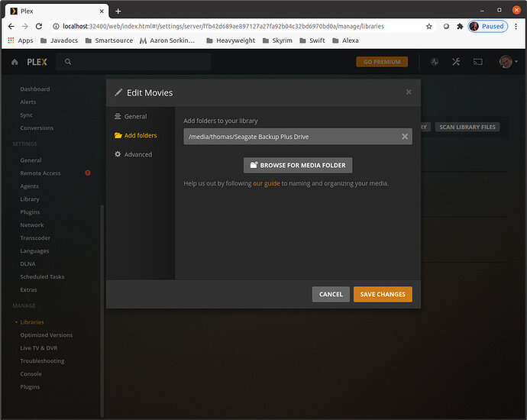Open the Advanced tab in dialog
Viewport: 527px width, 420px height.
pyautogui.click(x=134, y=154)
